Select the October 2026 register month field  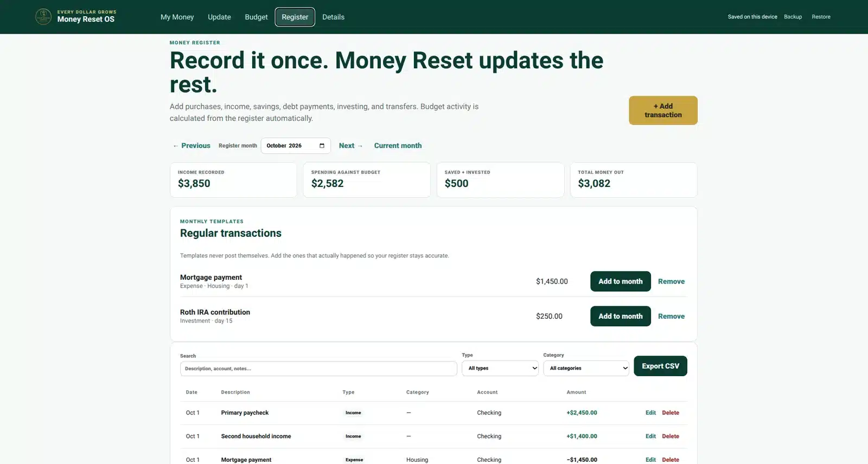(296, 146)
